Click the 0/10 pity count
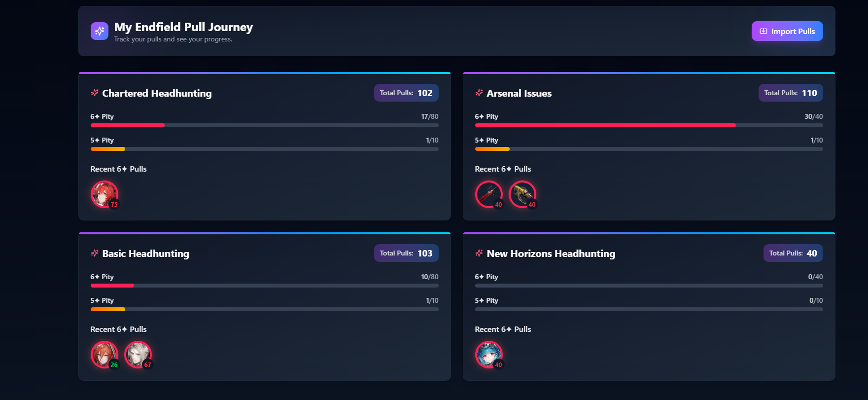This screenshot has width=868, height=400. tap(816, 300)
